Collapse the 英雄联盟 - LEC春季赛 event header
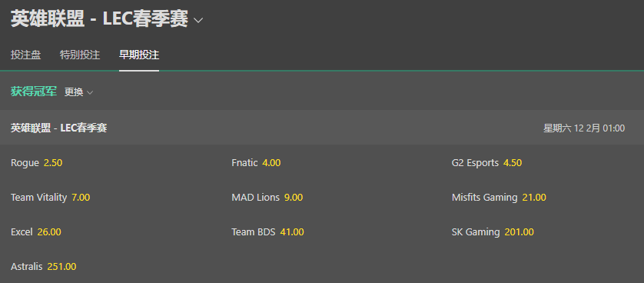Viewport: 644px width, 283px height. [322, 128]
